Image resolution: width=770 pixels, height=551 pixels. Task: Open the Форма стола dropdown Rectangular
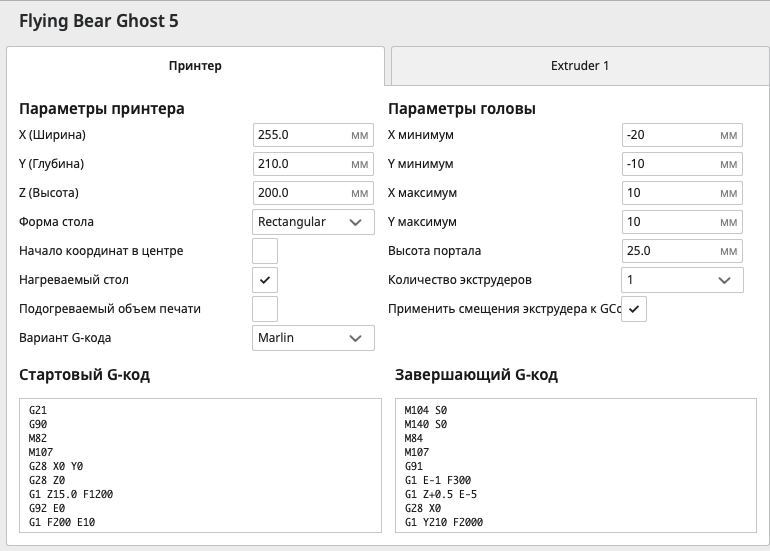313,222
